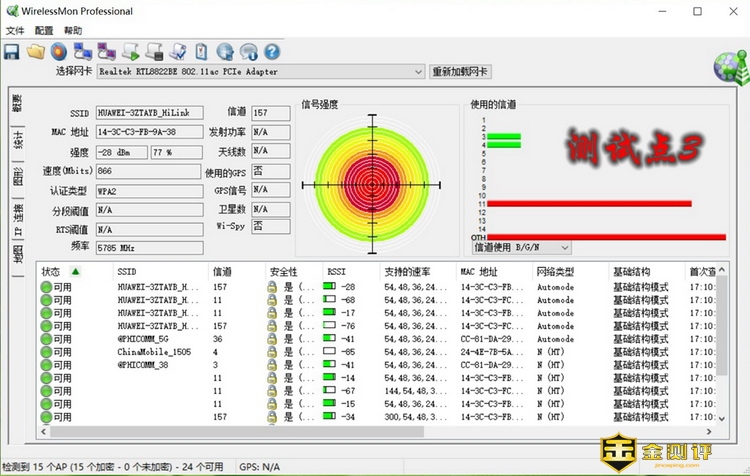Viewport: 750px width, 476px height.
Task: Click the blue question mark help icon
Action: pyautogui.click(x=271, y=51)
